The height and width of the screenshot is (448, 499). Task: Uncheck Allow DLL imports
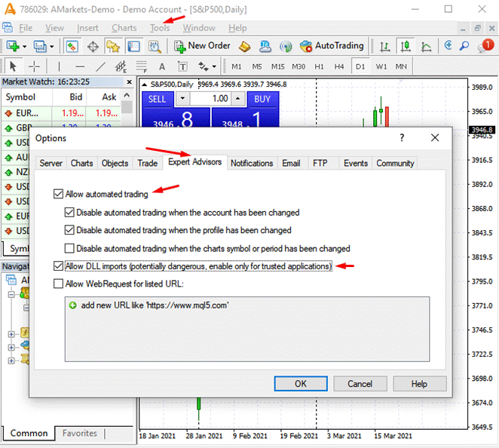click(x=58, y=266)
